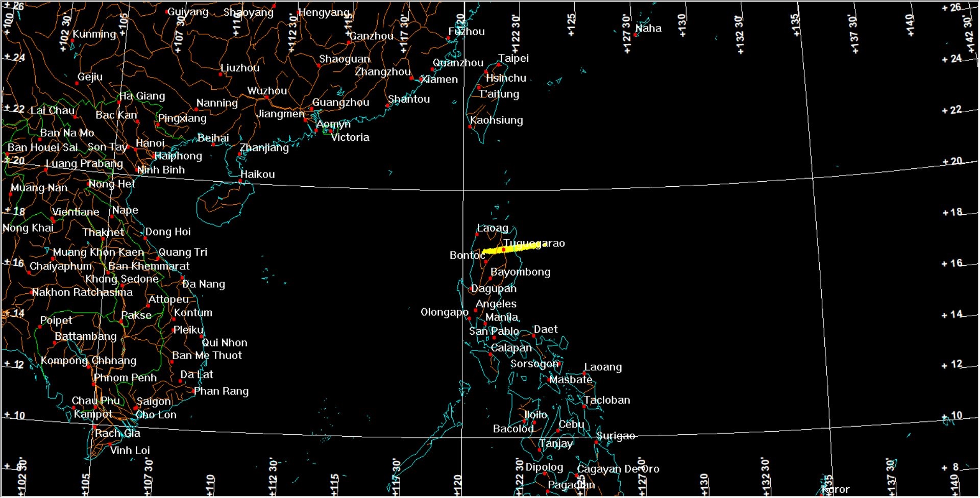The height and width of the screenshot is (498, 980).
Task: Click the Fuzhou city label
Action: point(466,32)
